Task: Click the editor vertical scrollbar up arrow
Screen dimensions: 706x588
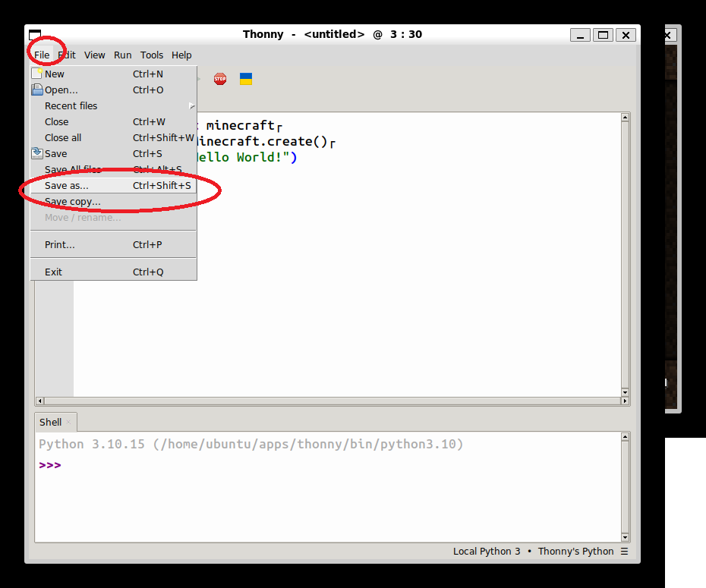Action: [625, 118]
